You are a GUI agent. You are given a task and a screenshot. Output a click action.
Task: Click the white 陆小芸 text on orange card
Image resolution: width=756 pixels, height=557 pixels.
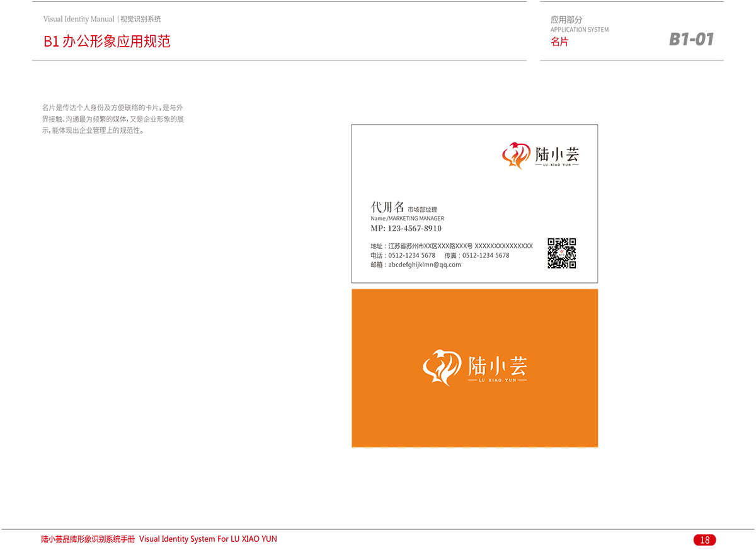(497, 365)
